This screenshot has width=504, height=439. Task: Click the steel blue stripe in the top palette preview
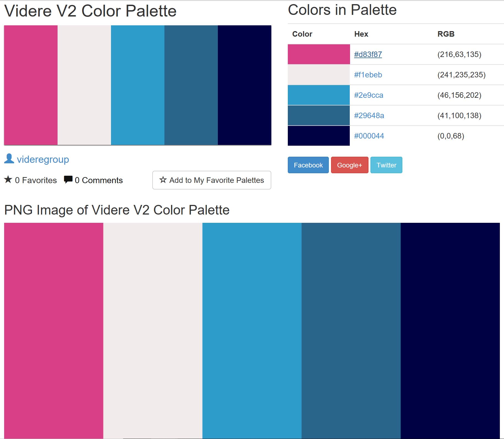pyautogui.click(x=191, y=85)
